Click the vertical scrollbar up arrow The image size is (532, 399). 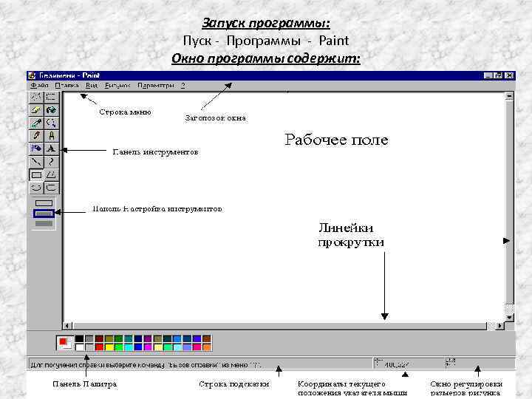(x=509, y=96)
